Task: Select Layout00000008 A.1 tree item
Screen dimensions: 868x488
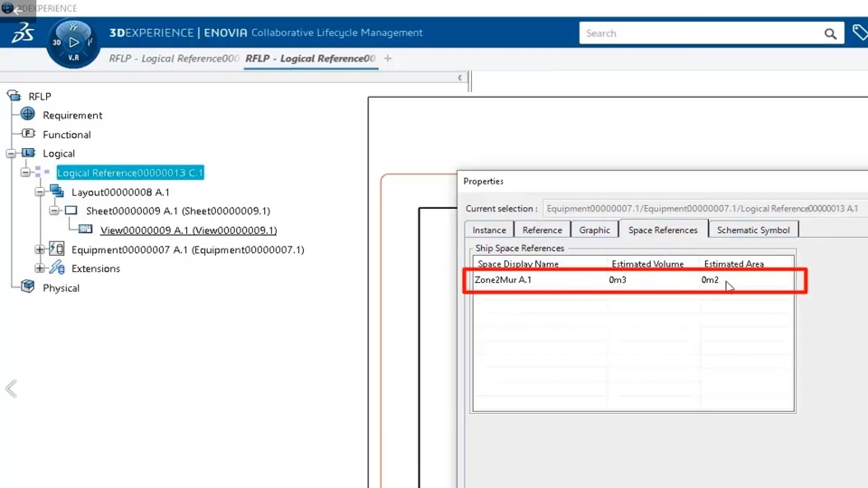Action: tap(120, 192)
